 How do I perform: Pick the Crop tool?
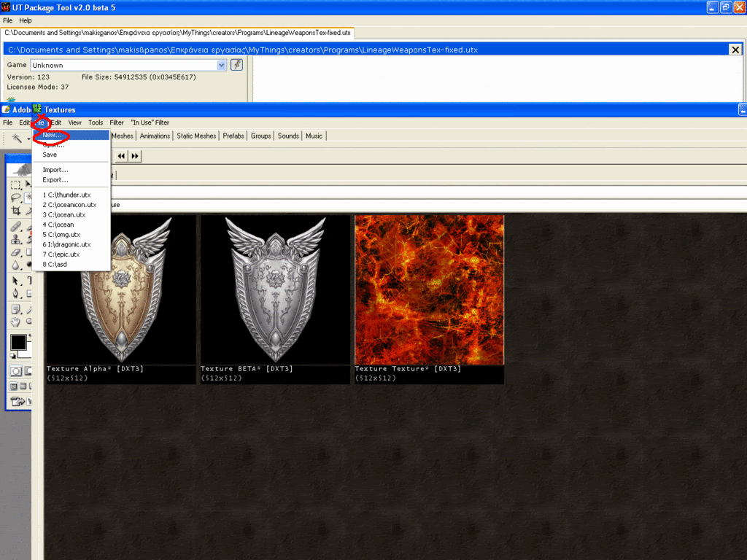pos(15,211)
